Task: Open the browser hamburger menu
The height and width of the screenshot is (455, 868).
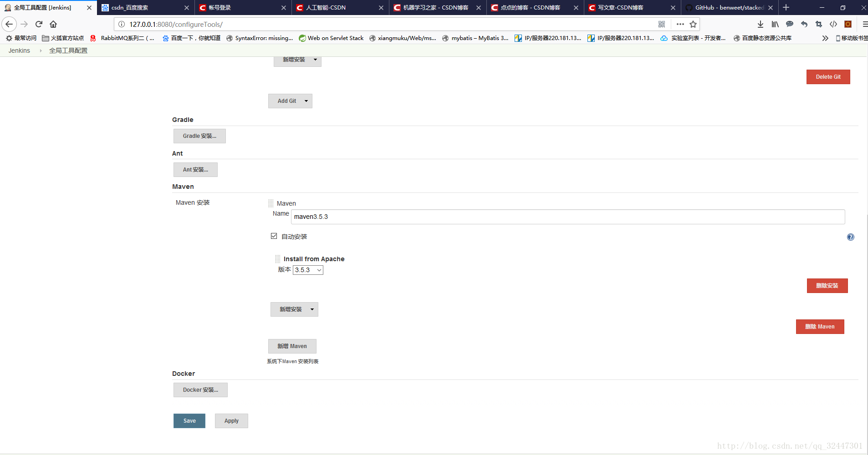Action: 864,24
